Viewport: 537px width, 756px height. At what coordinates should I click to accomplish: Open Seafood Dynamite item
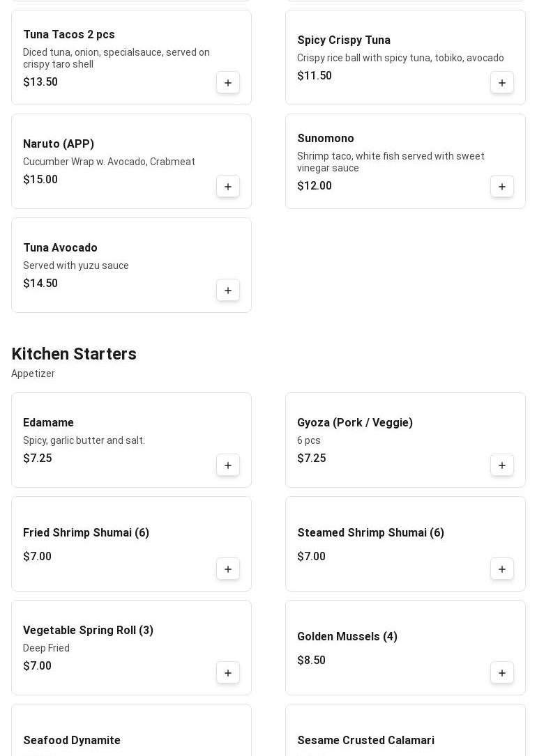coord(72,740)
